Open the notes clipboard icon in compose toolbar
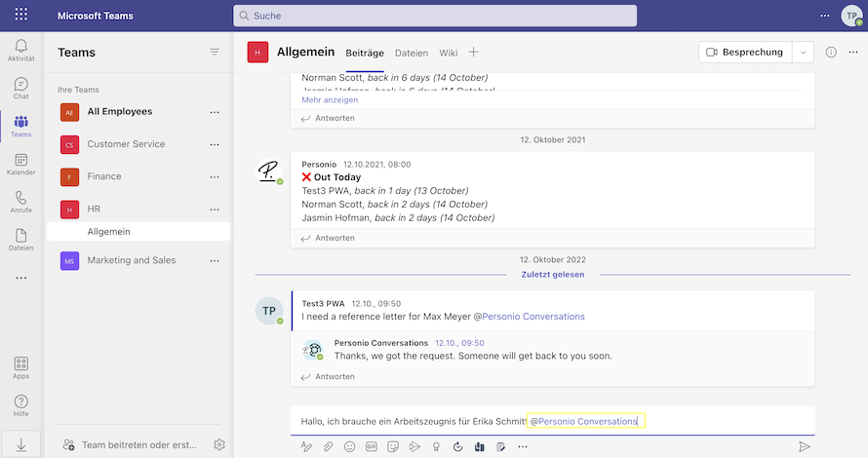This screenshot has height=458, width=868. tap(501, 446)
